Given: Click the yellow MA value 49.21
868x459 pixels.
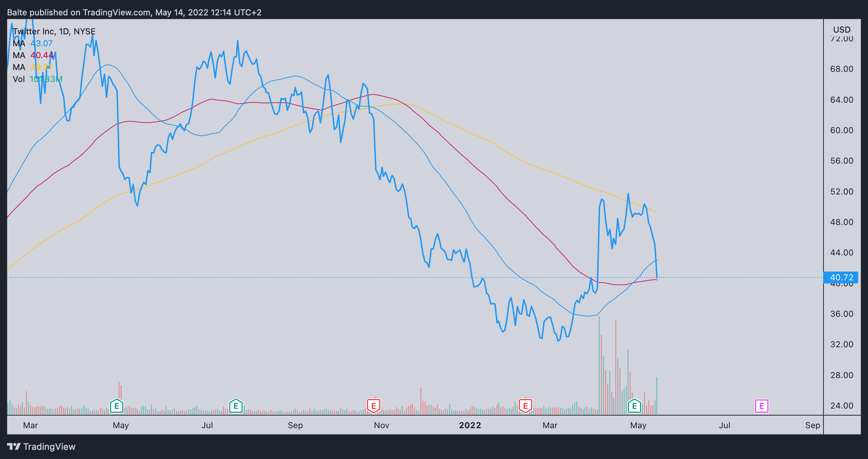Looking at the screenshot, I should 41,67.
